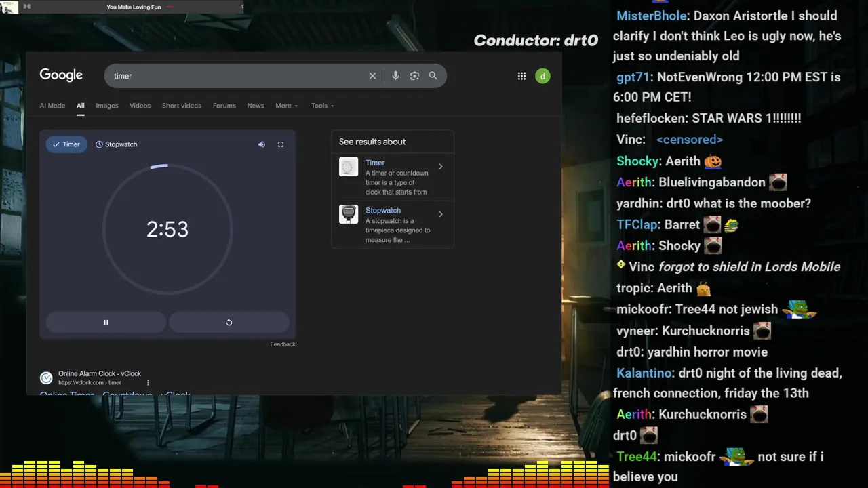This screenshot has height=488, width=868.
Task: Open the Forums results tab
Action: click(224, 106)
